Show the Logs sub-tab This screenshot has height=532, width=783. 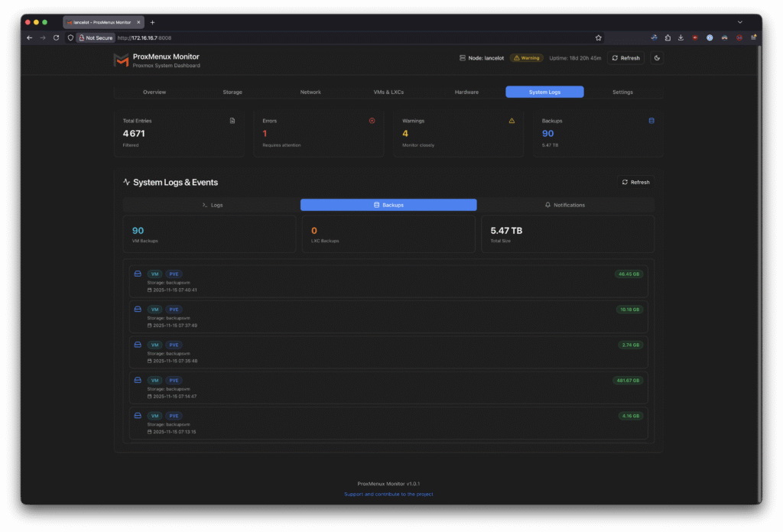(212, 205)
